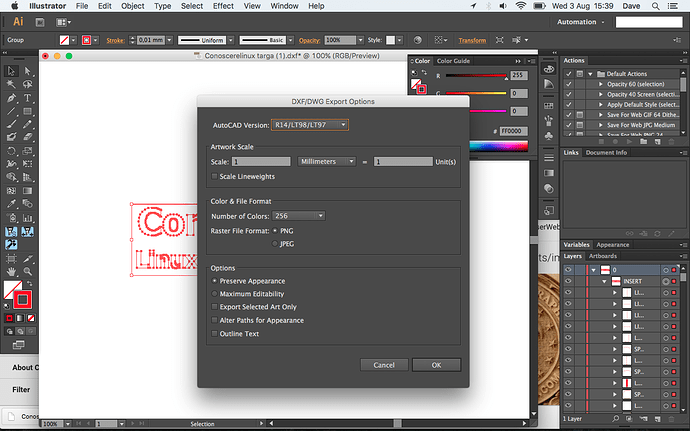Viewport: 690px width, 431px height.
Task: Select the Zoom tool in the toolbox
Action: 27,271
